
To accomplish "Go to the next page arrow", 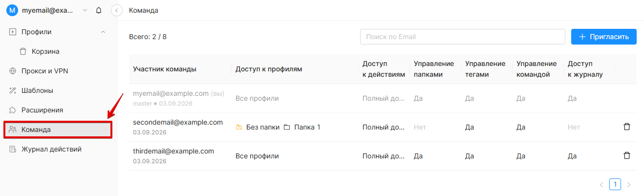I will (x=629, y=185).
